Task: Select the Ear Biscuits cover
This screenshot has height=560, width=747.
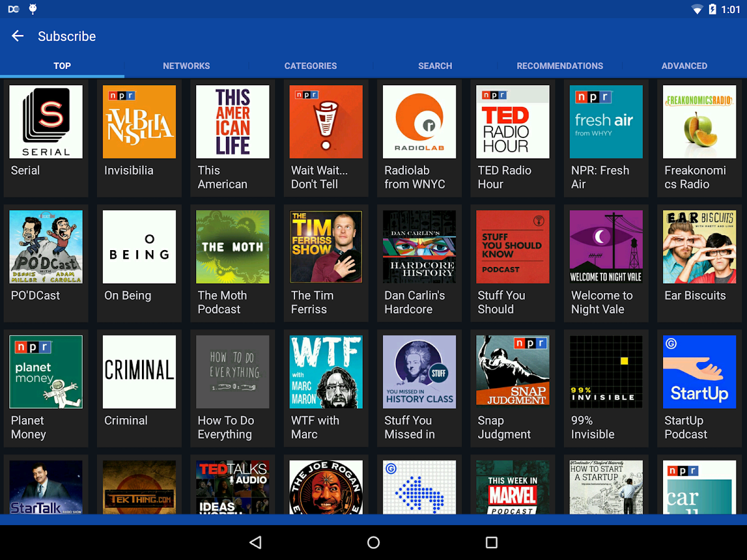Action: pos(700,247)
